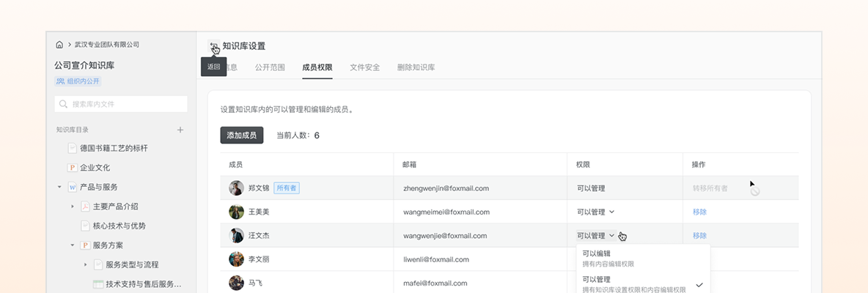Switch to the 成员权限 tab
The height and width of the screenshot is (293, 868).
pyautogui.click(x=317, y=67)
